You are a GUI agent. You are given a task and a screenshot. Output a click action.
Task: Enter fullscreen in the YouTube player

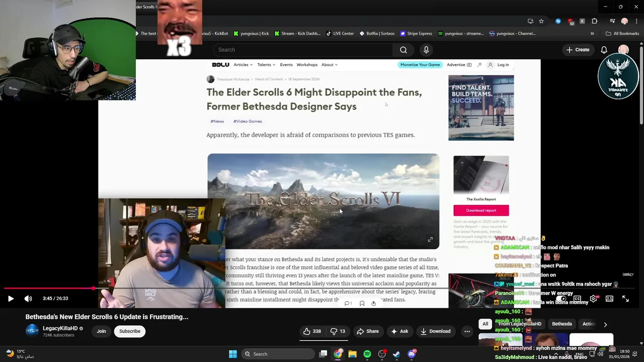[625, 299]
